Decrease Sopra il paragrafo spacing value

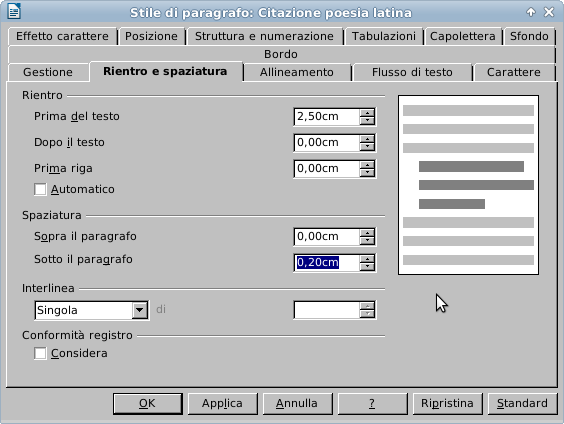[367, 241]
